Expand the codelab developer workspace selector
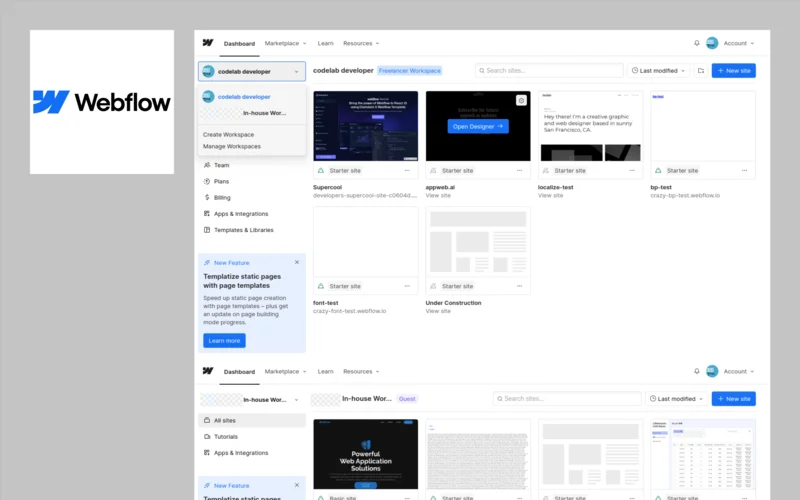This screenshot has height=500, width=800. click(252, 71)
